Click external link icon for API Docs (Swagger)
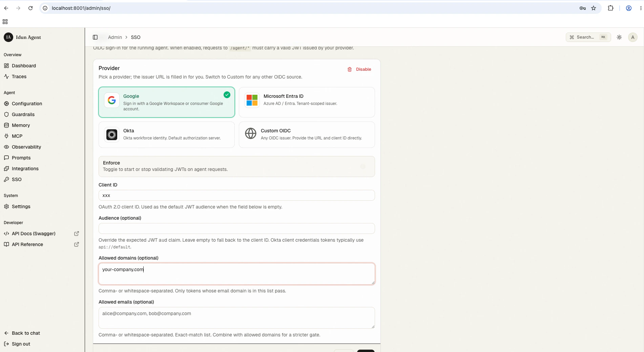This screenshot has width=644, height=352. pos(77,234)
